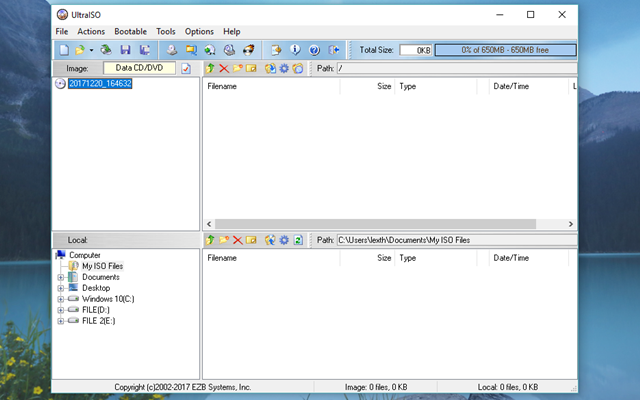Select the Windows 10(C:) drive
This screenshot has width=640, height=400.
(108, 299)
